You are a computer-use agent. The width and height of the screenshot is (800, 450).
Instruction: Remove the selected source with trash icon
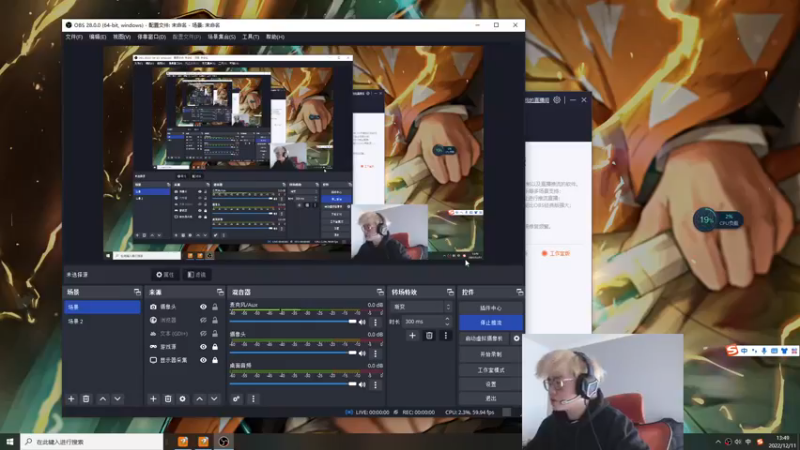point(168,399)
